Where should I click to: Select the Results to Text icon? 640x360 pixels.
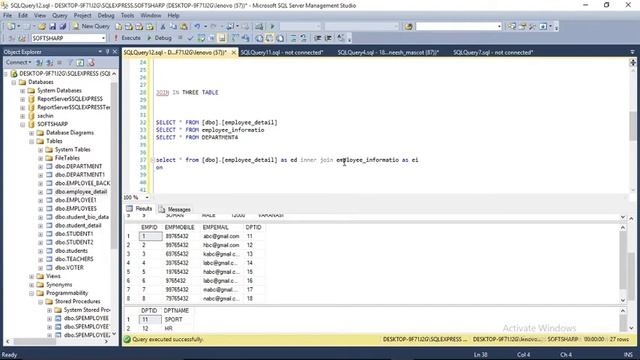pyautogui.click(x=259, y=38)
